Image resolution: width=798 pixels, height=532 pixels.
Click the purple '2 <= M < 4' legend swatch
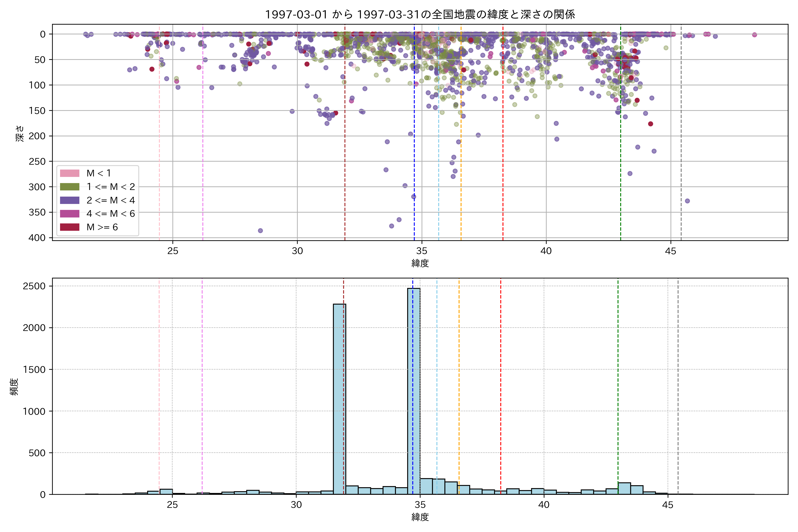(70, 200)
